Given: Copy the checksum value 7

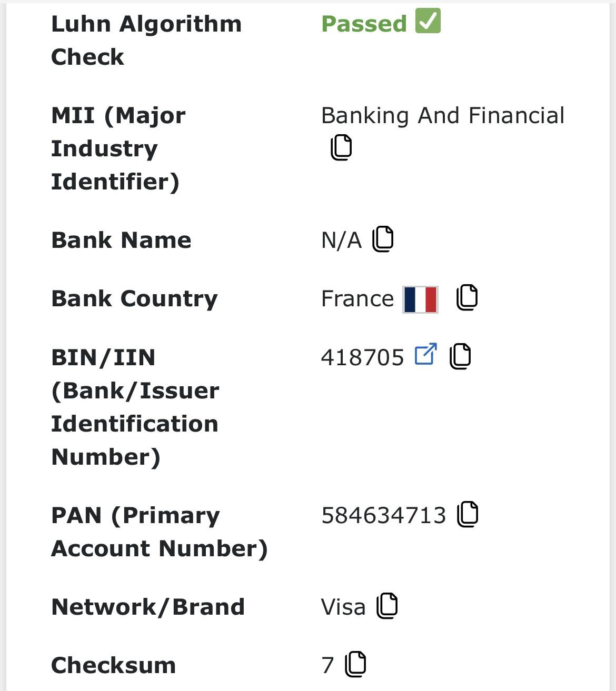Looking at the screenshot, I should coord(355,664).
